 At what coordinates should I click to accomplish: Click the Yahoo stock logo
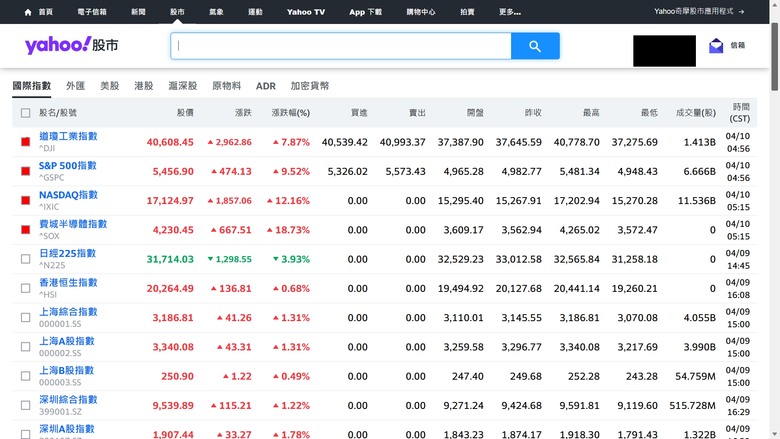tap(72, 45)
